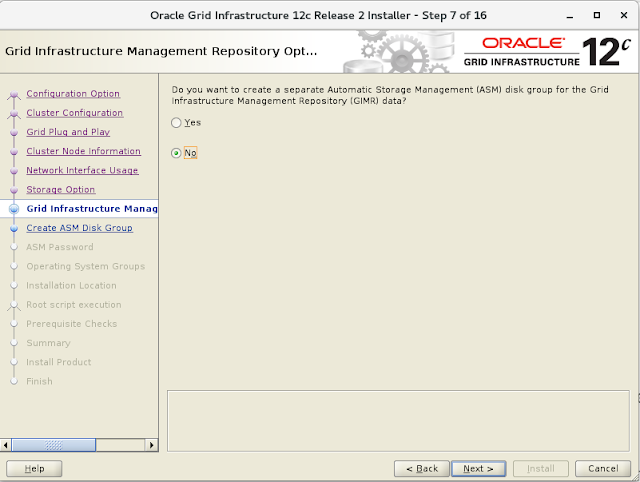640x482 pixels.
Task: Proceed with the Next button
Action: [478, 469]
